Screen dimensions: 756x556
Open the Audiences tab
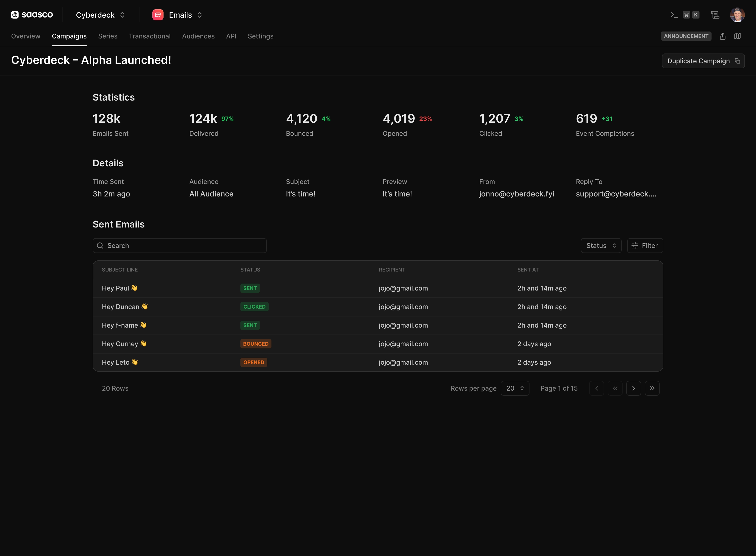point(198,36)
